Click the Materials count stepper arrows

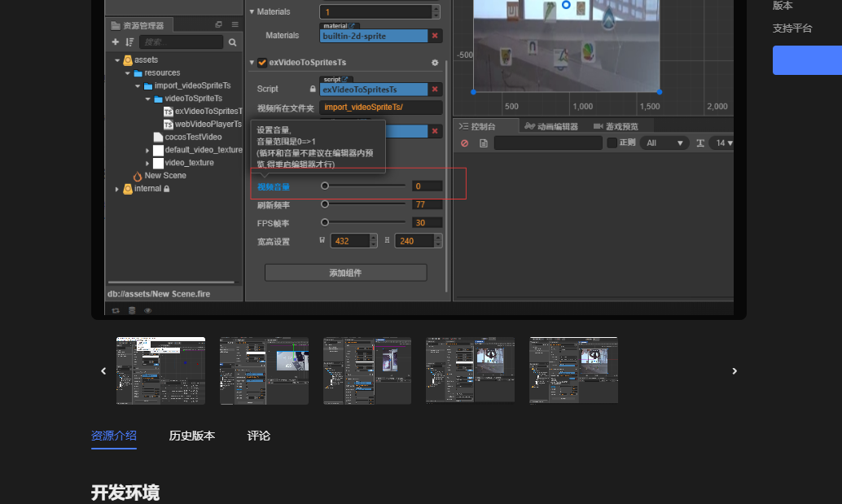(x=436, y=11)
